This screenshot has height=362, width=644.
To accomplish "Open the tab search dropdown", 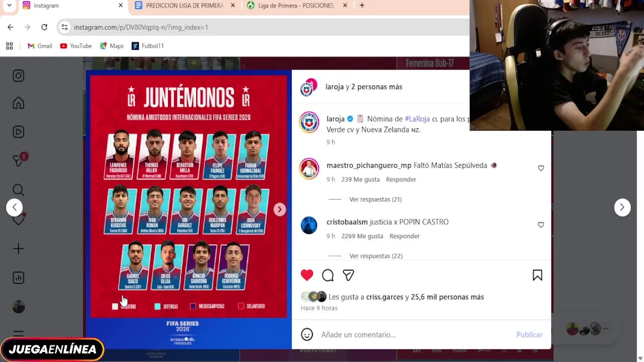I will 9,6.
